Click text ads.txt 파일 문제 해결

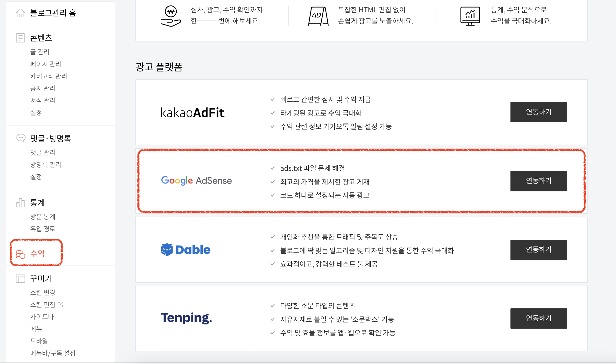click(313, 168)
